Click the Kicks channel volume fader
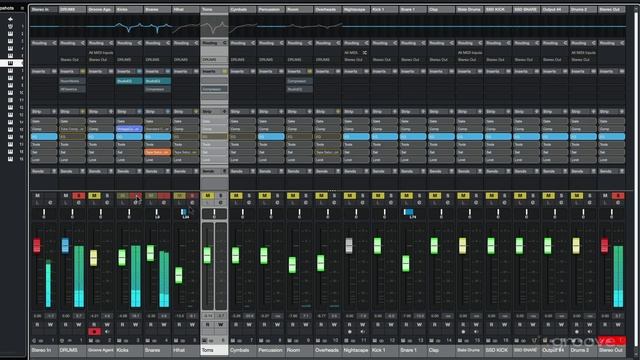The height and width of the screenshot is (360, 640). pyautogui.click(x=122, y=258)
